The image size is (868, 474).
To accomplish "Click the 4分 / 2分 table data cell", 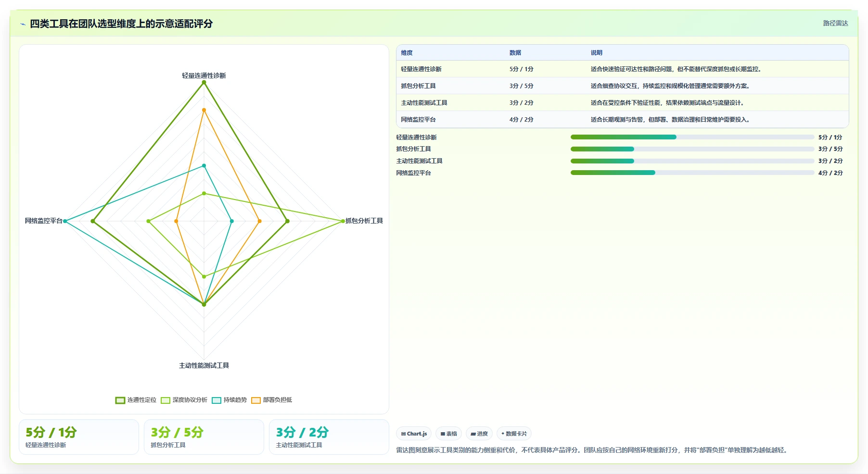I will click(x=522, y=120).
